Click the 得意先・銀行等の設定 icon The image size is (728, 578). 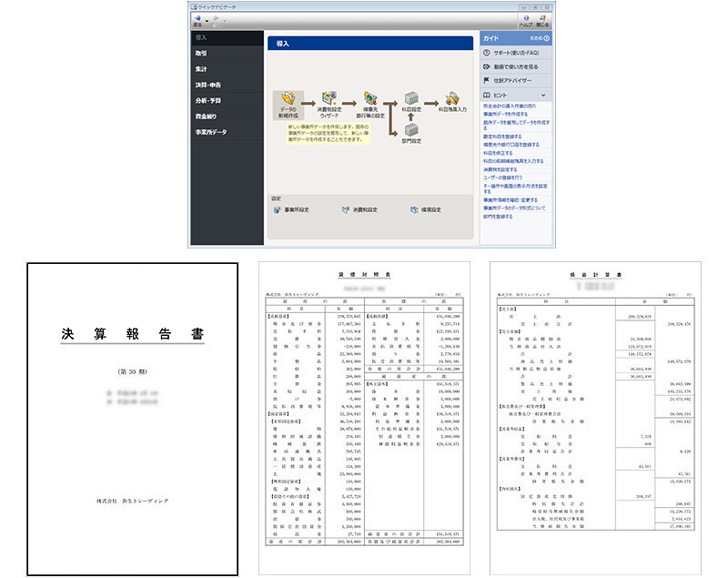coord(371,100)
